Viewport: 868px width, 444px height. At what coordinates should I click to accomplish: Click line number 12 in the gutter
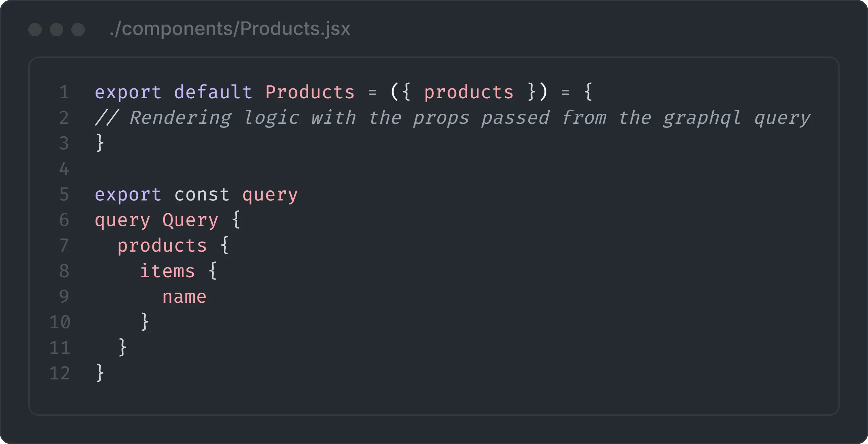click(60, 373)
